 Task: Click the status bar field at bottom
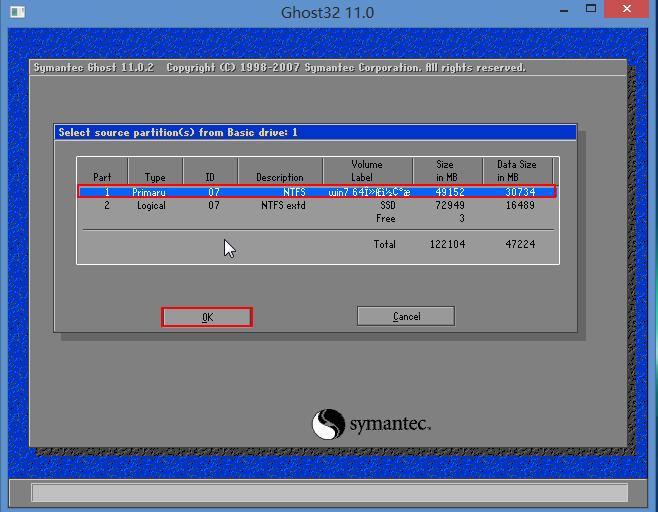330,492
